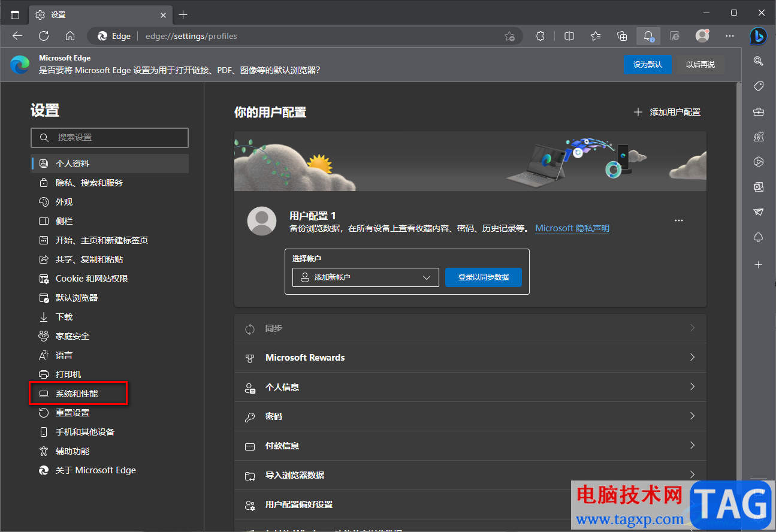Expand the 同步 row

(470, 328)
